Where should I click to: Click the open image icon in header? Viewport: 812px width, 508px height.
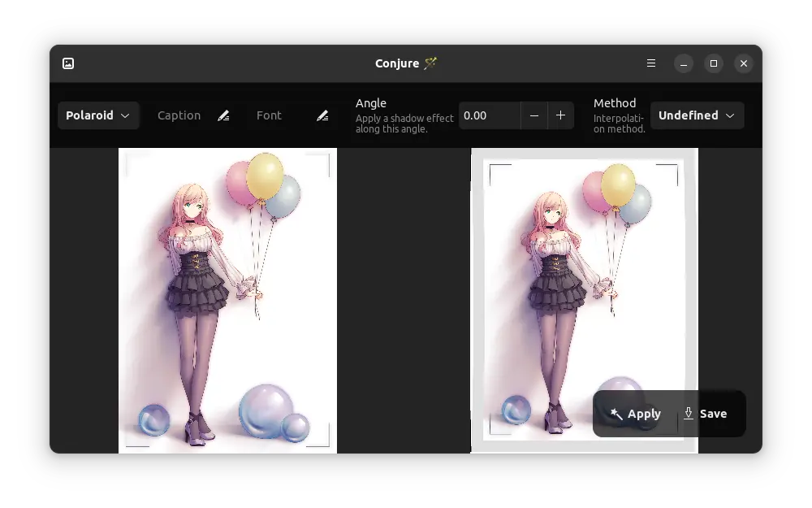click(68, 63)
